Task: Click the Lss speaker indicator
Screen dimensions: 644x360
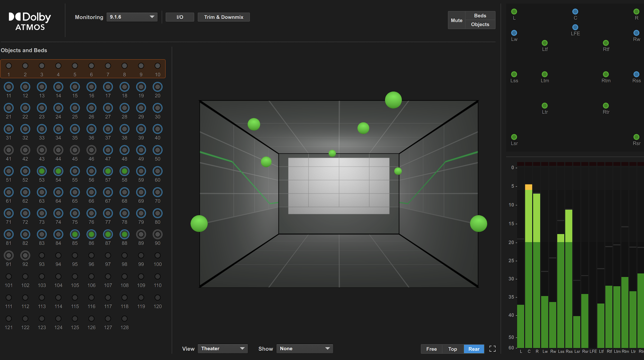Action: coord(514,74)
